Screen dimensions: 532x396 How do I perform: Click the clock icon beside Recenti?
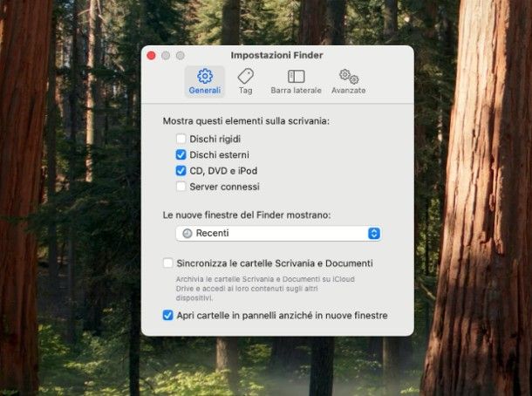(x=188, y=234)
